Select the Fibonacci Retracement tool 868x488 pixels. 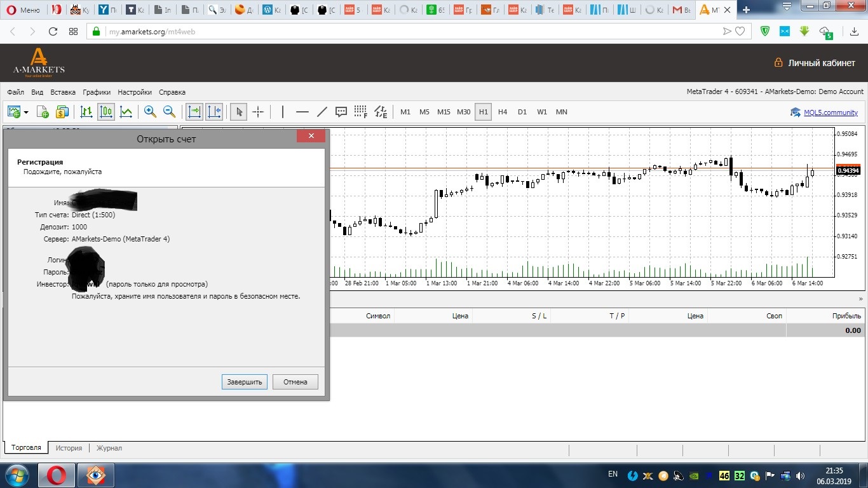tap(361, 112)
